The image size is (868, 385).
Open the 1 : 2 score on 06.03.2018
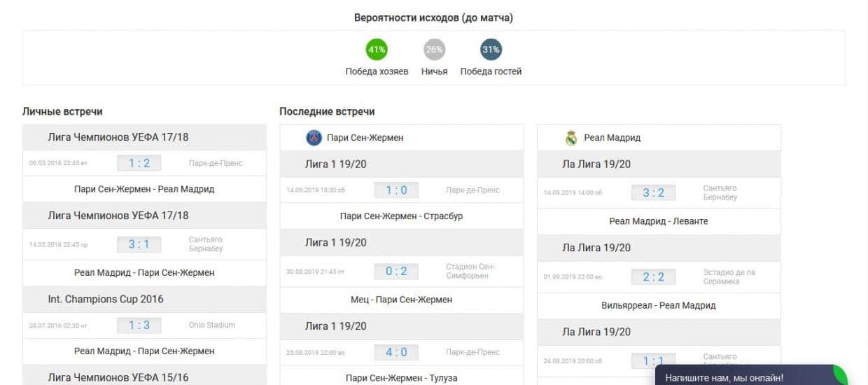pos(139,163)
